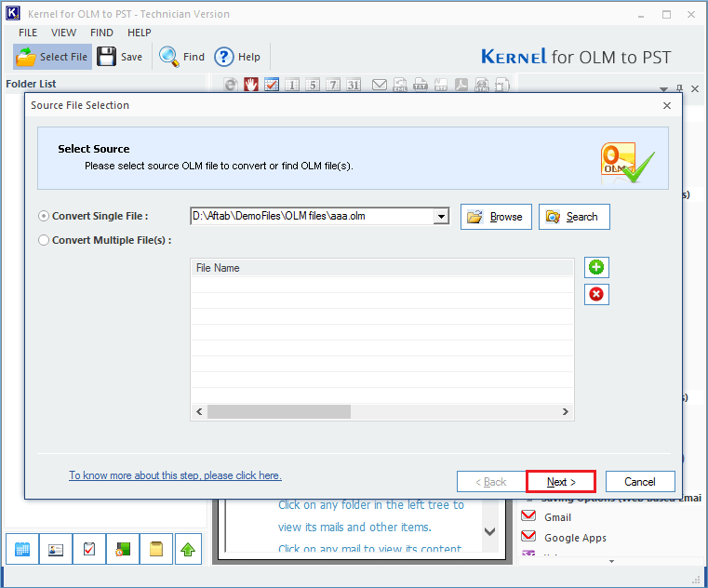Image resolution: width=708 pixels, height=588 pixels.
Task: Open Help from the toolbar
Action: click(x=237, y=57)
